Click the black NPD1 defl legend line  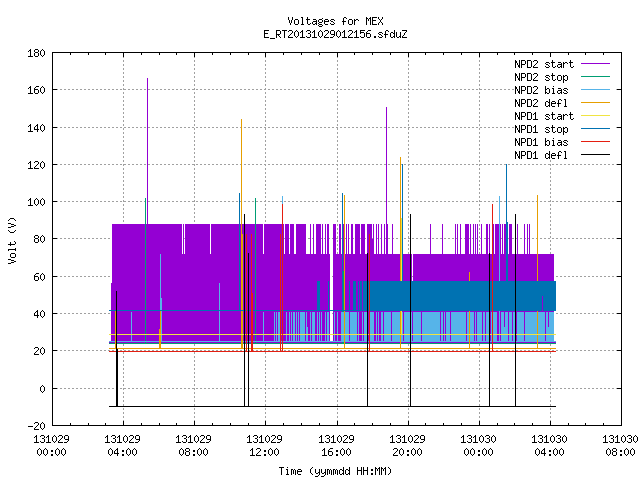click(x=595, y=155)
